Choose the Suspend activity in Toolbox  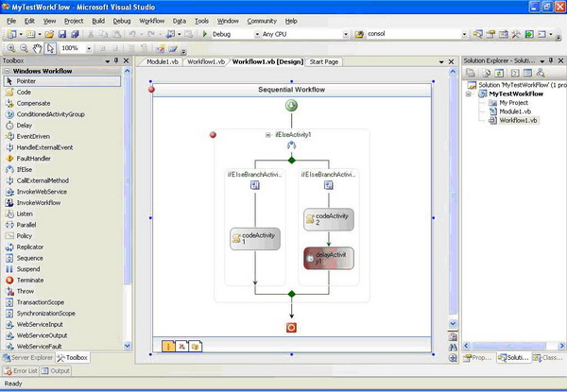[x=27, y=269]
